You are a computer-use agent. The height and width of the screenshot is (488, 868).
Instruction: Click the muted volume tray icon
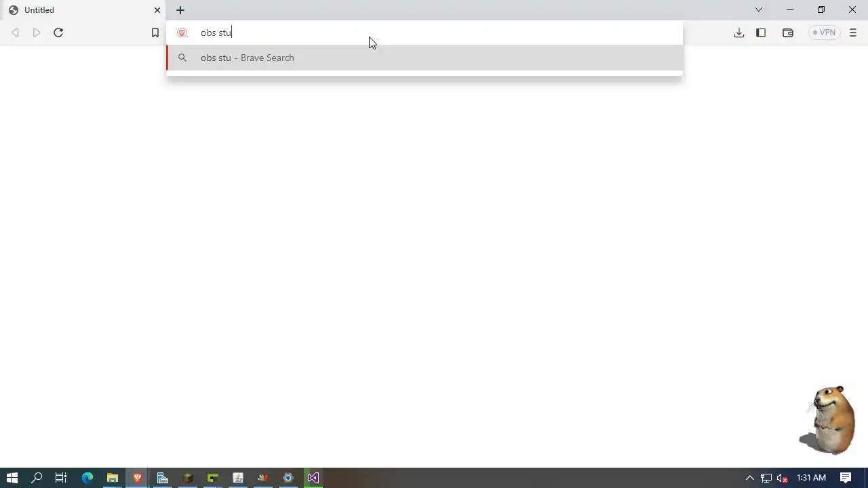pos(782,478)
